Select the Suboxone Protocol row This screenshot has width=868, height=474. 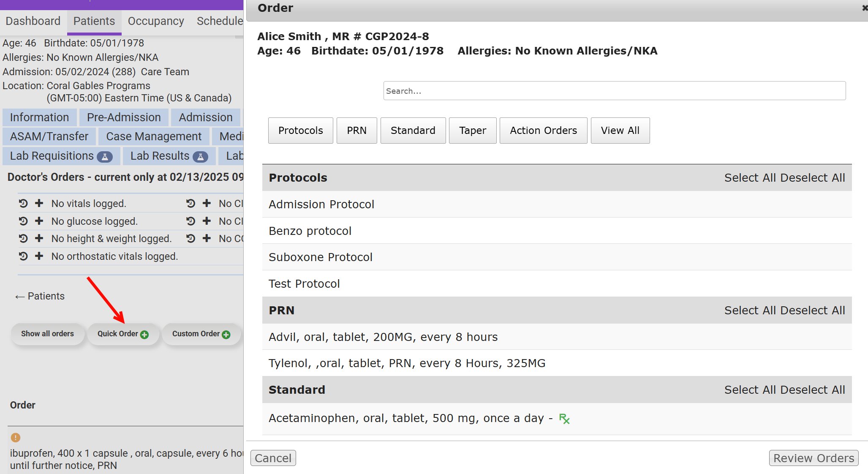[x=321, y=257]
